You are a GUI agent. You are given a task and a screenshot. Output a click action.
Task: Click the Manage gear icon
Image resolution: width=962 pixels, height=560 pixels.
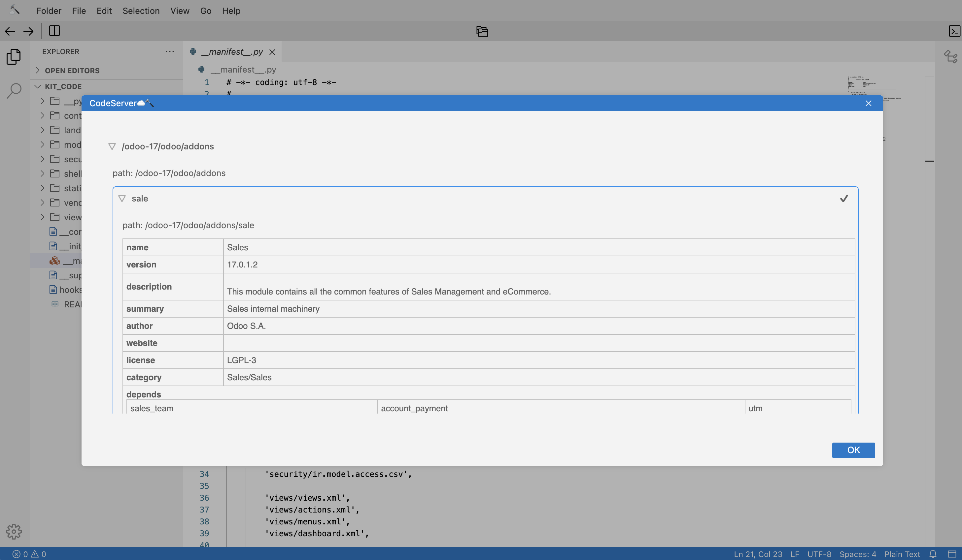(x=14, y=531)
